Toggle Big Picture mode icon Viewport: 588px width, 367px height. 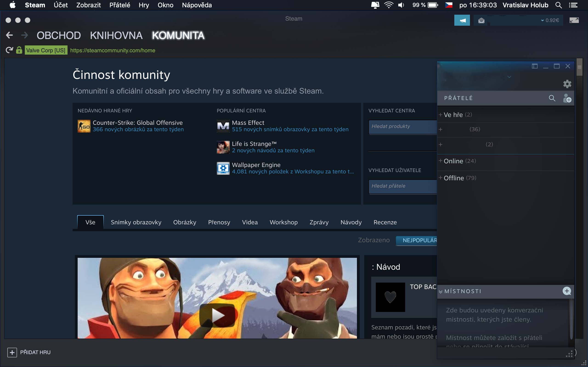coord(574,20)
